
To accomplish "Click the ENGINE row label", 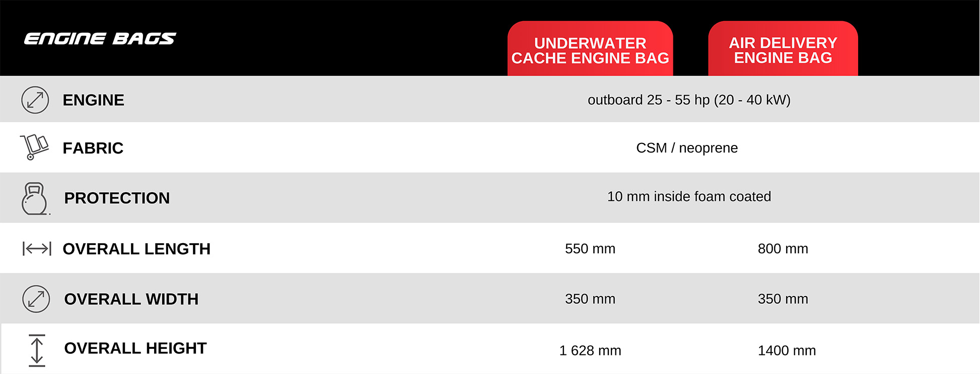I will point(94,100).
